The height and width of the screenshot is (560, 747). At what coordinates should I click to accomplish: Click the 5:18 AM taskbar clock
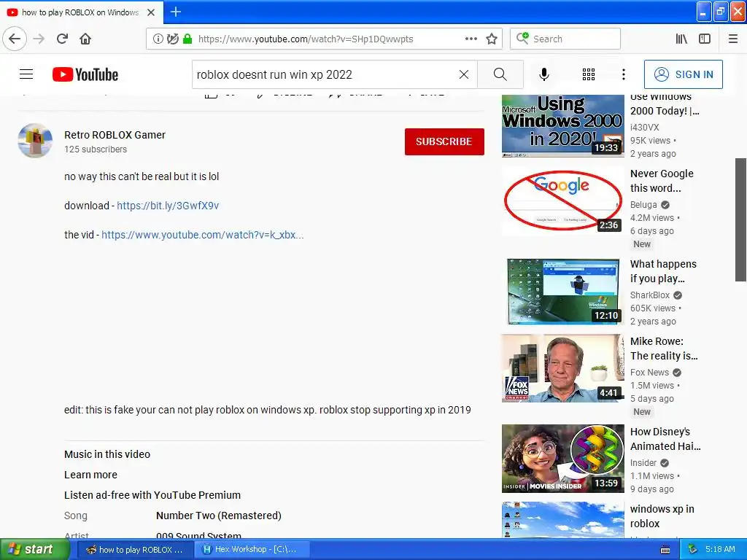coord(720,549)
